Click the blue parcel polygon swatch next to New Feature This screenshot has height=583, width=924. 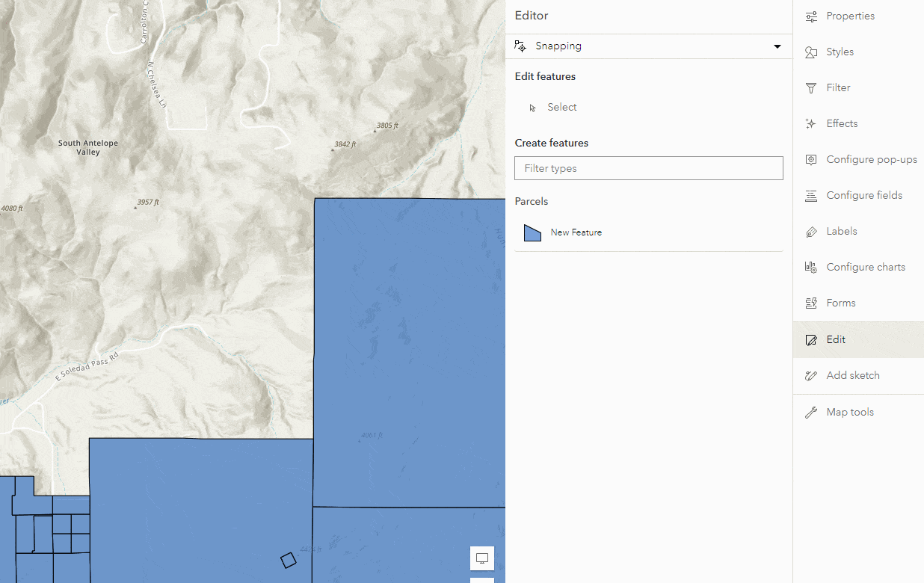(533, 232)
